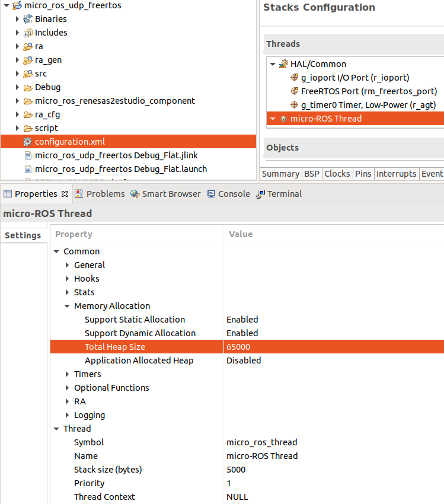Click the Smart Browser globe icon
This screenshot has width=444, height=504.
click(x=135, y=194)
